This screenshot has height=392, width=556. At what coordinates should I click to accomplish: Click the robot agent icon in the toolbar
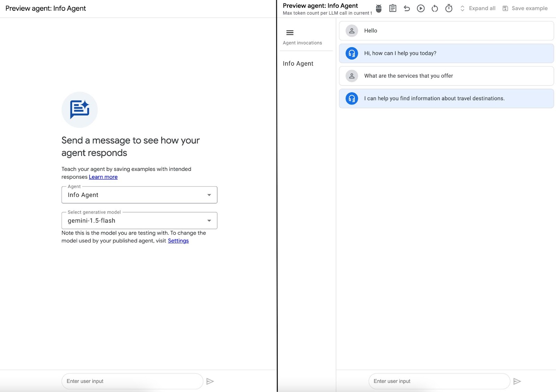[378, 8]
